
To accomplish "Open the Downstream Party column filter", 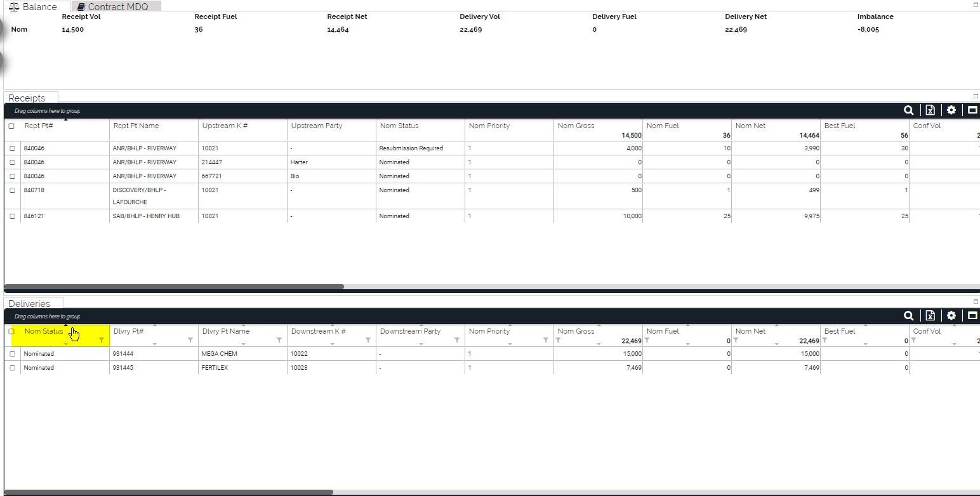I will (x=456, y=341).
